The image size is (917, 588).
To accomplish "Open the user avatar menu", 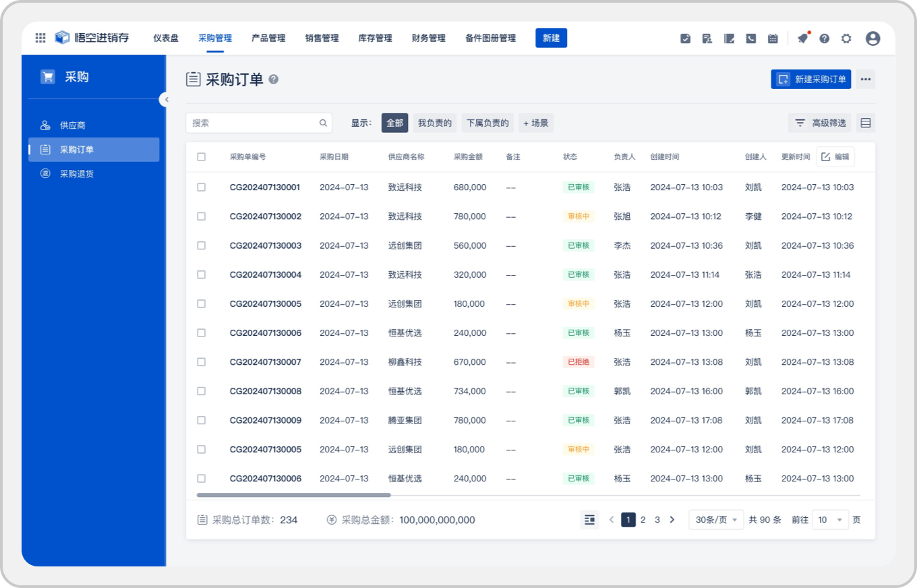I will (872, 38).
